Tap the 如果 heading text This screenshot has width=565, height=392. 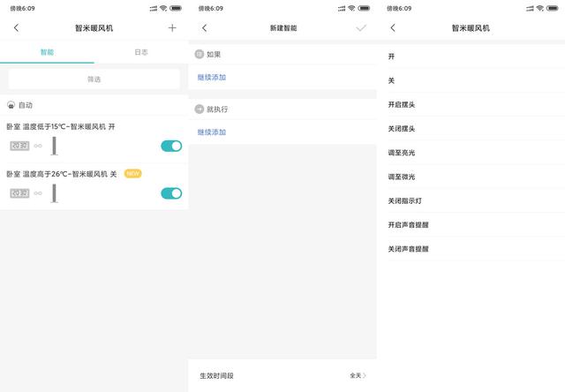coord(214,54)
